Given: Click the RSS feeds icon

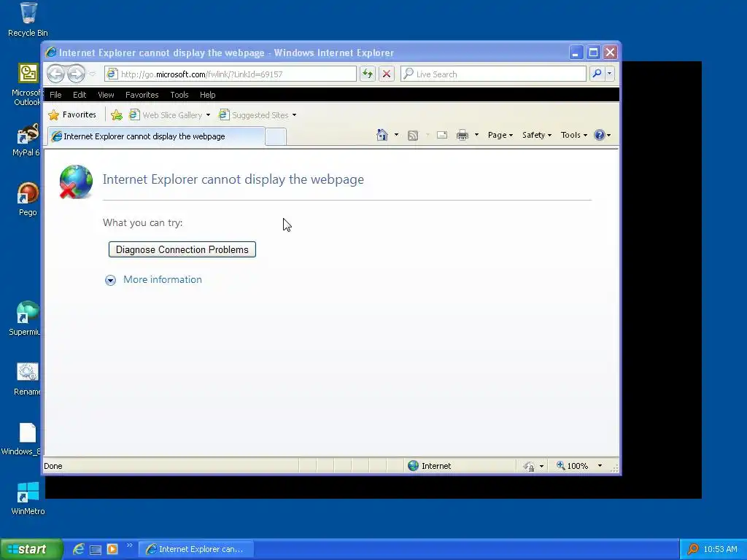Looking at the screenshot, I should [x=413, y=135].
